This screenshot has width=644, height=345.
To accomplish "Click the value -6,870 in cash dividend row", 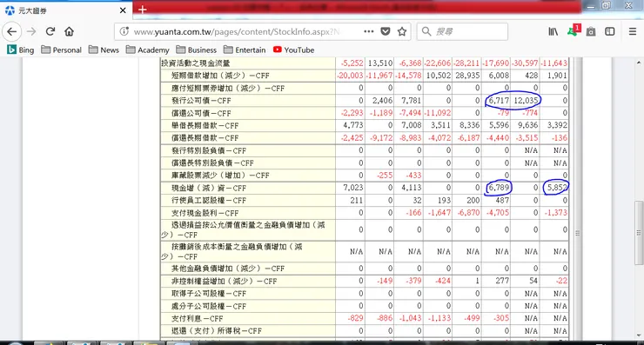I will coord(468,213).
